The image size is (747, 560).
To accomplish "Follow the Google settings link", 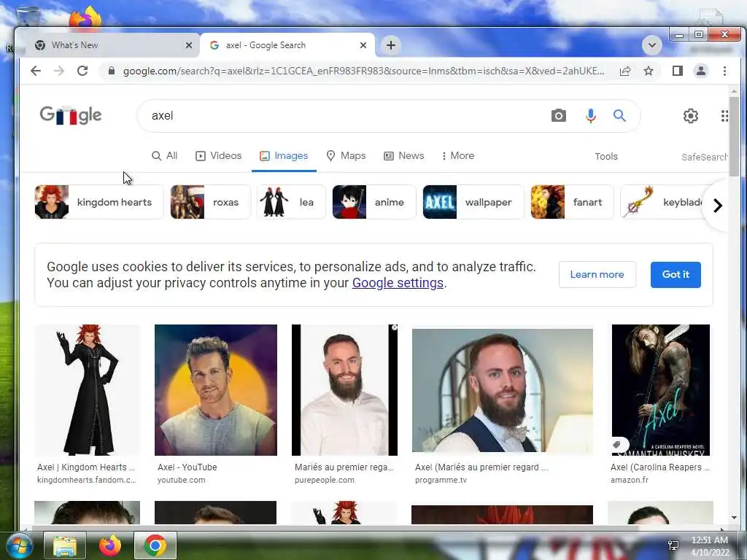I will (398, 283).
